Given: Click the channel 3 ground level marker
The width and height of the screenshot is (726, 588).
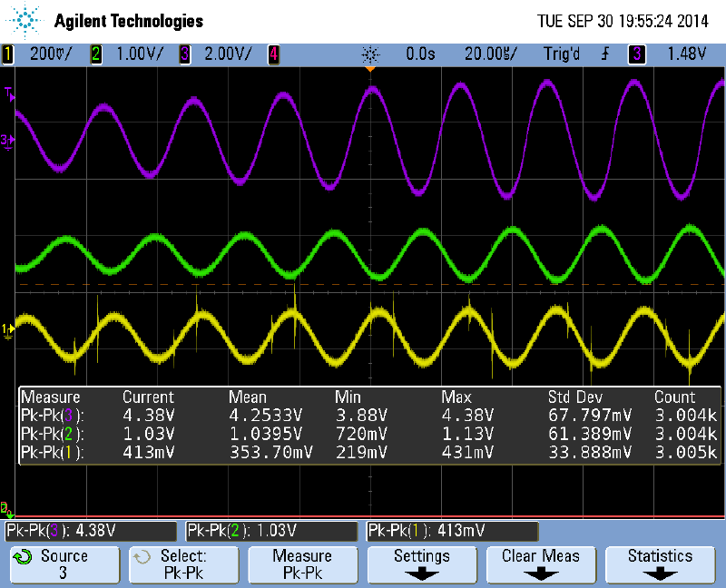Looking at the screenshot, I should 7,139.
